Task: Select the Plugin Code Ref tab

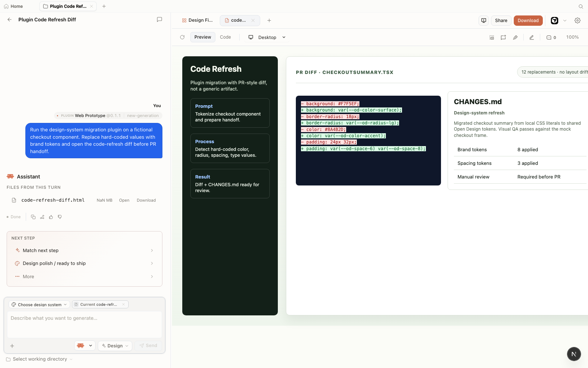Action: [x=68, y=6]
